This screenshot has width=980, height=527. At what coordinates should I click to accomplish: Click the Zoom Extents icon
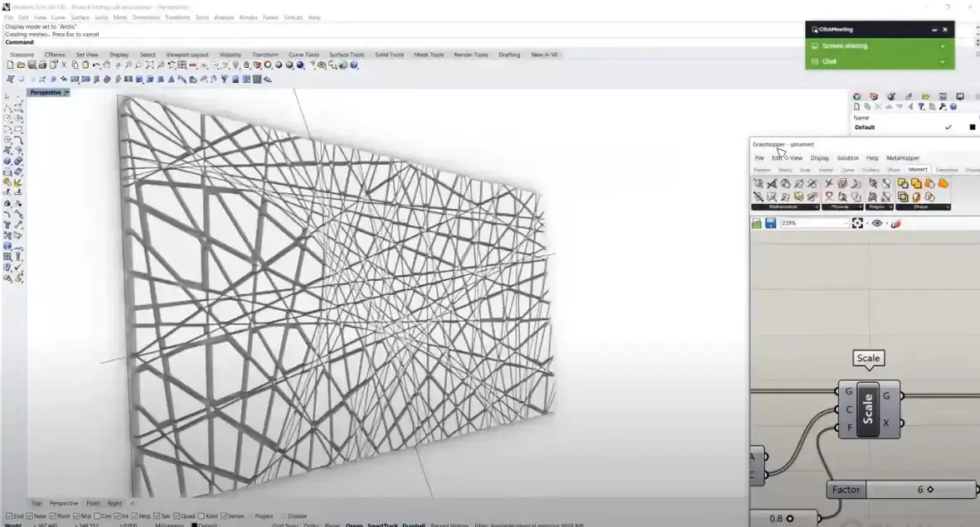coord(150,65)
